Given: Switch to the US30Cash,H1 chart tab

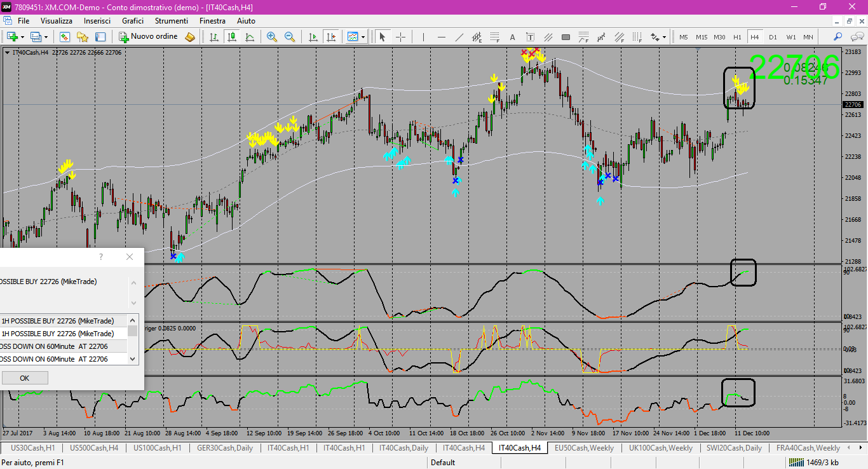Looking at the screenshot, I should tap(32, 448).
